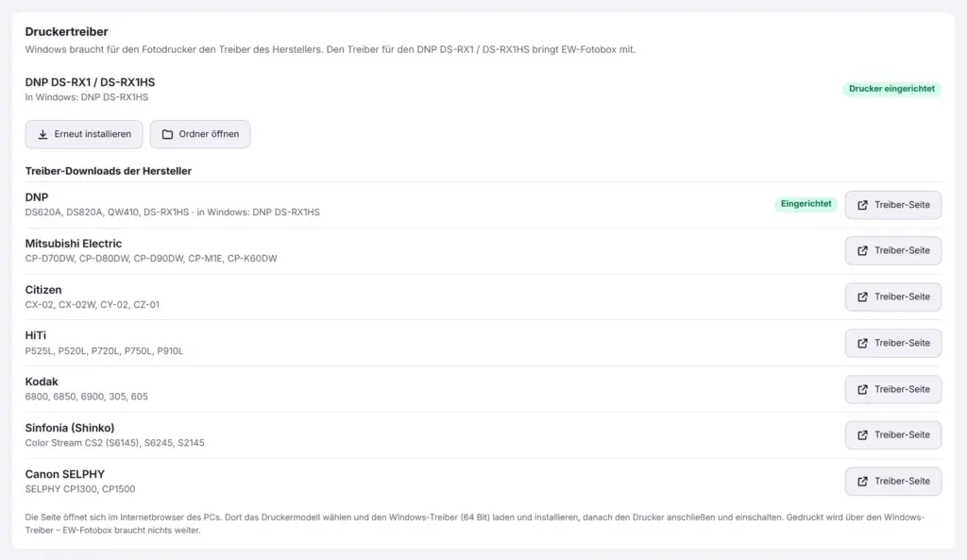Click the Color Stream CS2 (S6145) model list
The height and width of the screenshot is (560, 967).
(x=114, y=443)
